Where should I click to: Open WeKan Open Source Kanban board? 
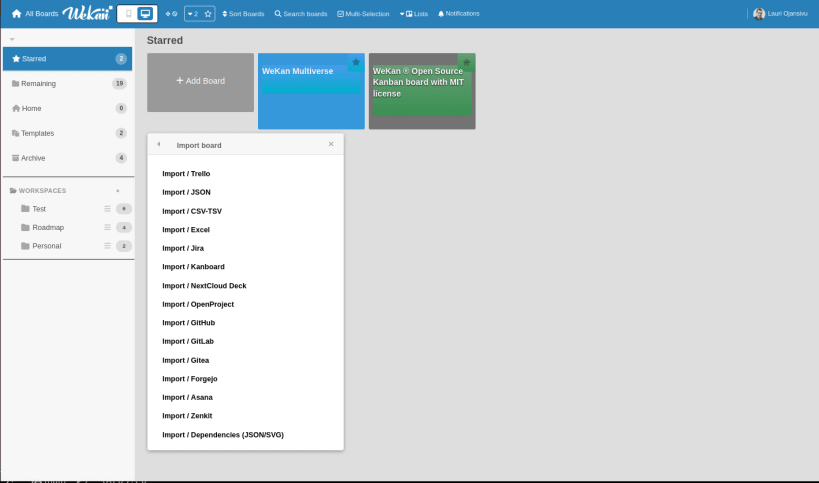click(x=422, y=91)
